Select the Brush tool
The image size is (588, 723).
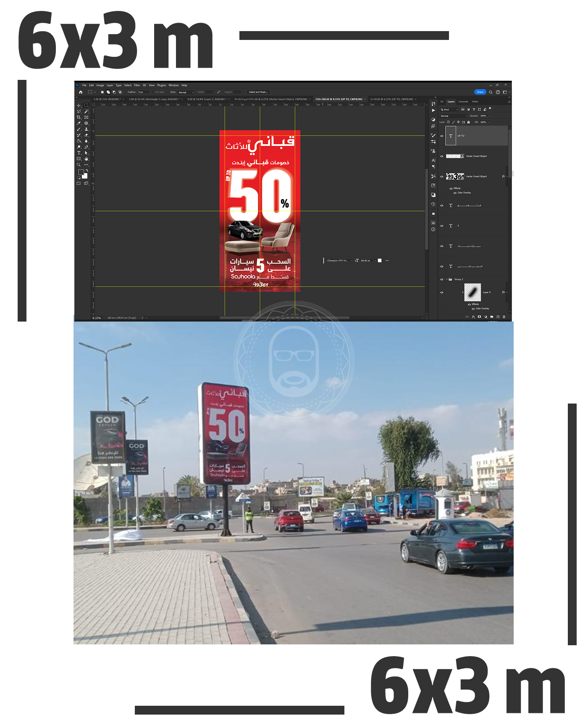coord(79,129)
